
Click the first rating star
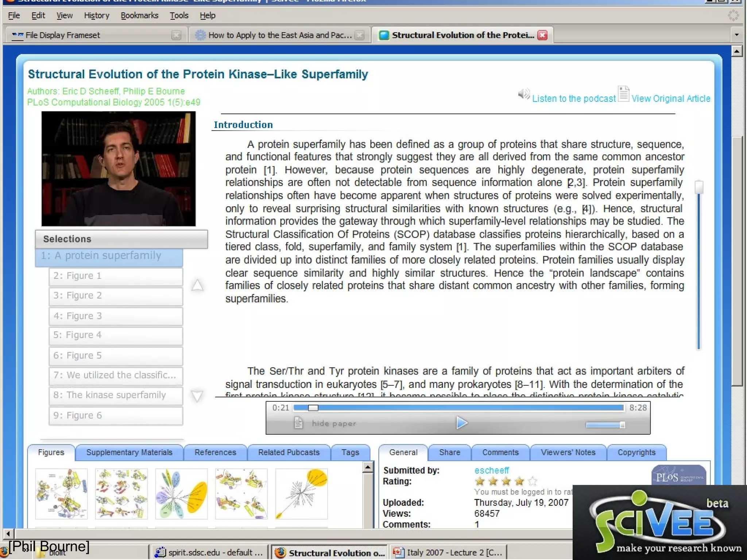coord(480,481)
